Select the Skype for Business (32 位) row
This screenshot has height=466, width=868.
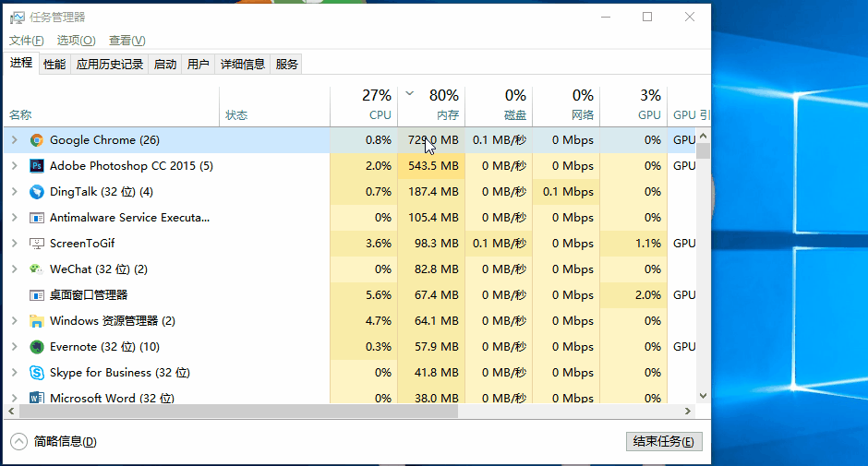coord(350,373)
